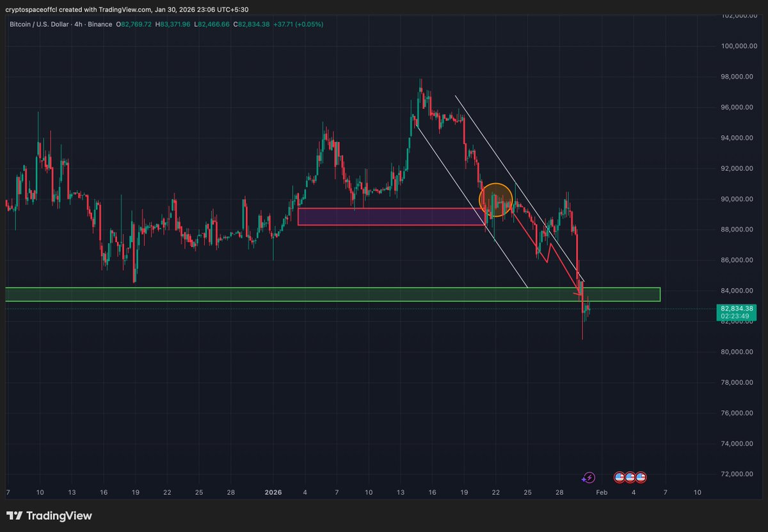Click the 84,000.00 price axis label
768x532 pixels.
tap(737, 291)
